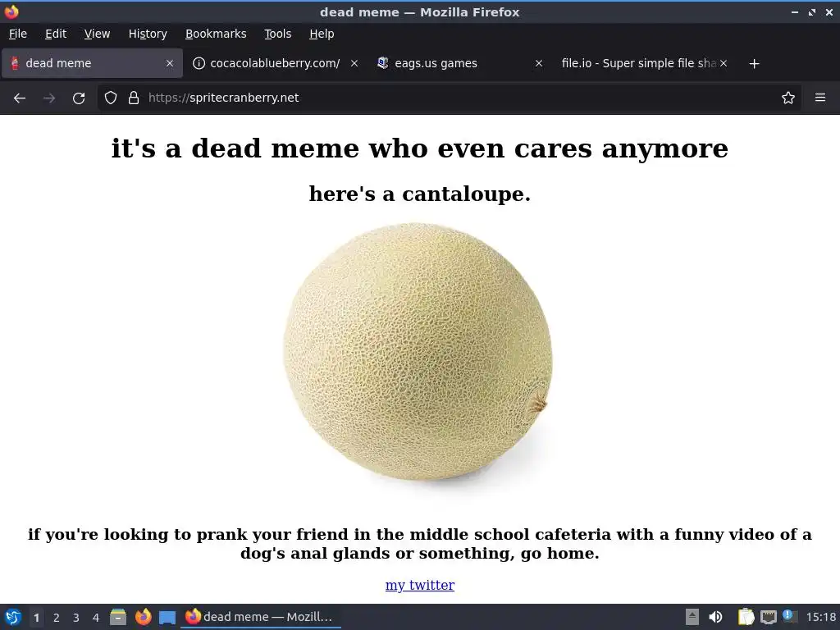Launch Firefox from the taskbar launcher icon
The width and height of the screenshot is (840, 630).
click(143, 617)
